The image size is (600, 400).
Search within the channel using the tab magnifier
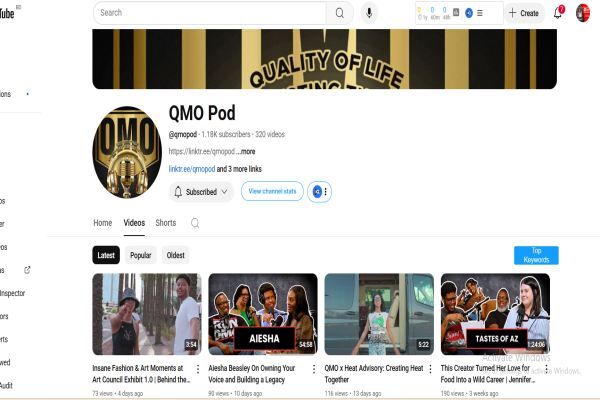click(195, 223)
